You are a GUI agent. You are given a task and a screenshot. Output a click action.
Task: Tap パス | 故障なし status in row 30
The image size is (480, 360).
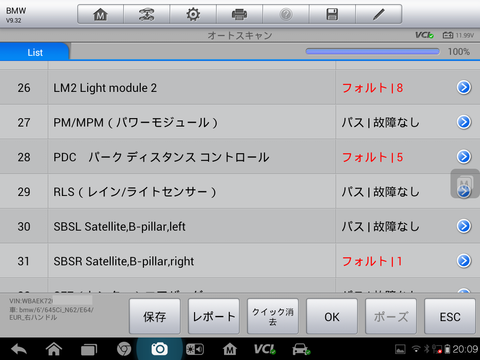[x=380, y=227]
